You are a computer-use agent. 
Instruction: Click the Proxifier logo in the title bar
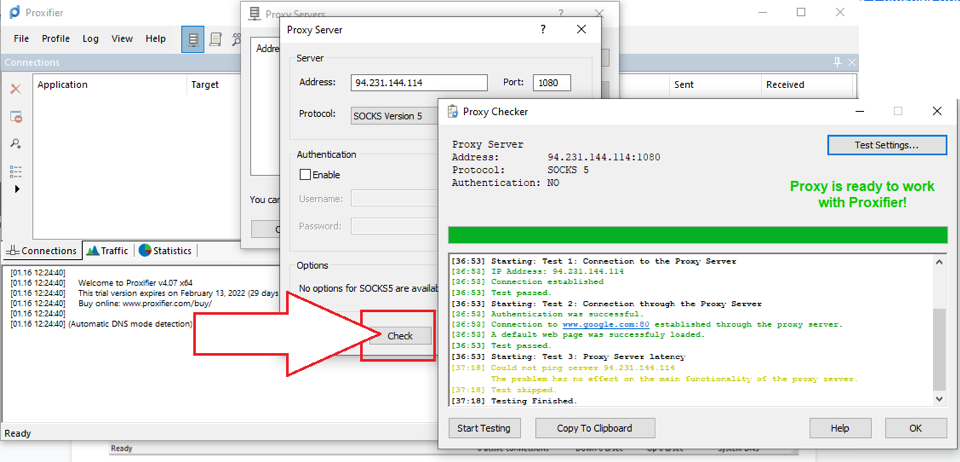[15, 12]
